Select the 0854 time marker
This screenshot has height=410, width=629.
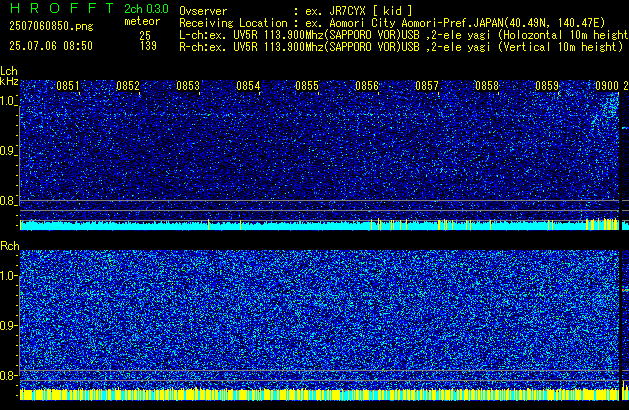click(x=248, y=86)
